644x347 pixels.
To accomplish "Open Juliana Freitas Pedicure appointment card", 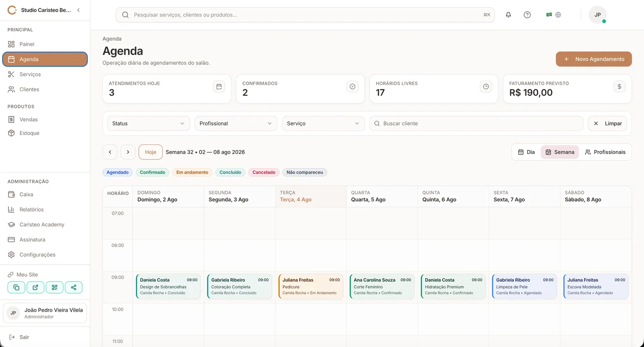I will click(311, 286).
